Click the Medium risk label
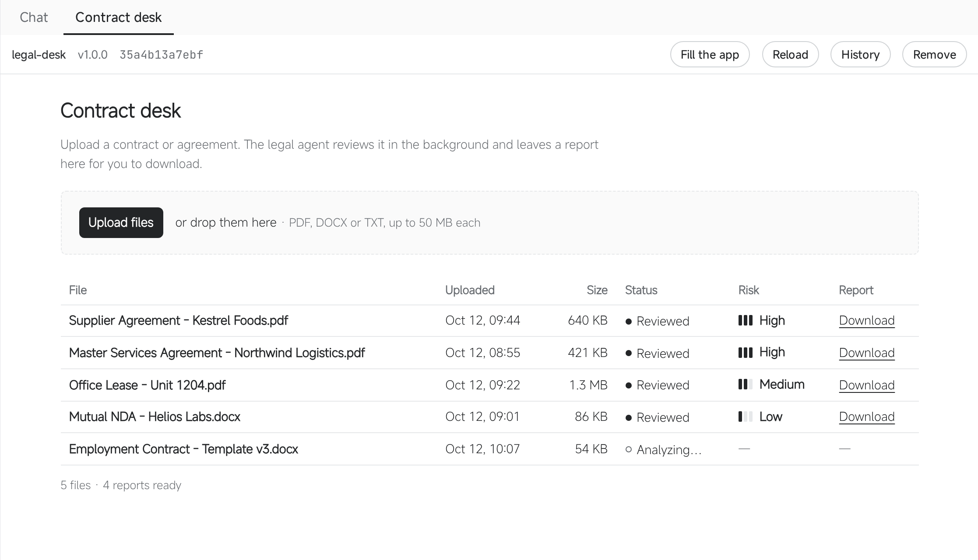The height and width of the screenshot is (560, 978). coord(782,385)
